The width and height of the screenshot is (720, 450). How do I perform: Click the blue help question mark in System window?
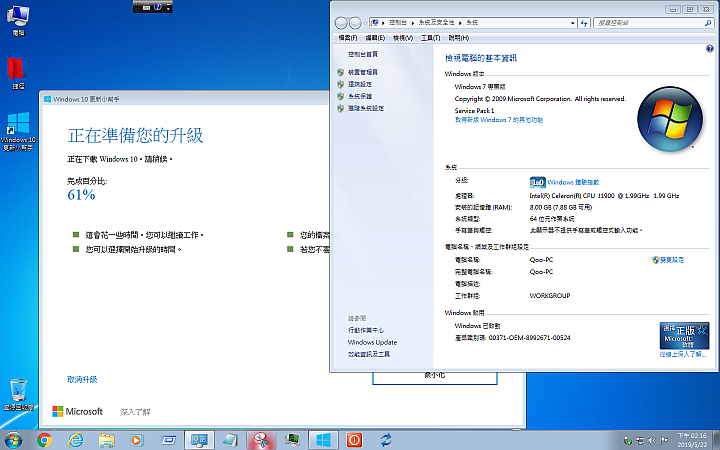[709, 49]
